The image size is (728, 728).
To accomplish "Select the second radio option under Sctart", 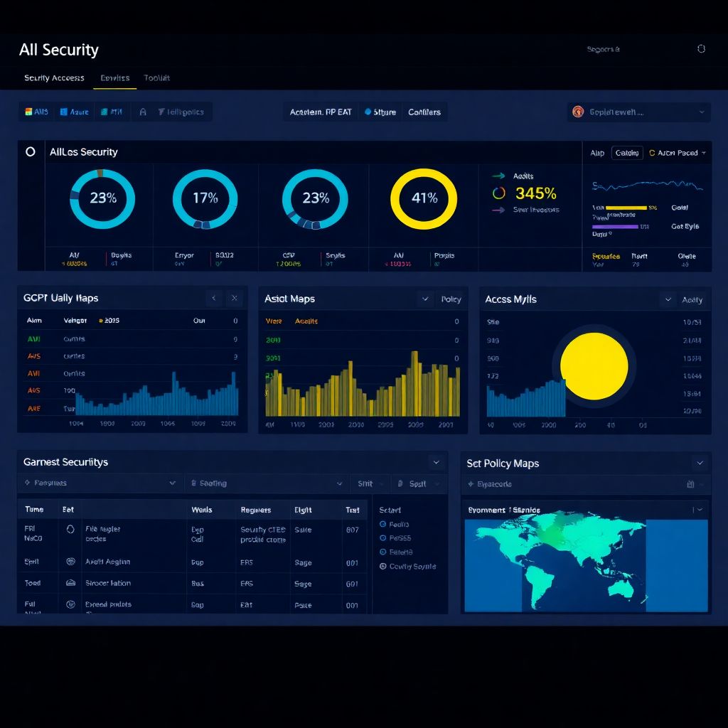I will pyautogui.click(x=383, y=538).
